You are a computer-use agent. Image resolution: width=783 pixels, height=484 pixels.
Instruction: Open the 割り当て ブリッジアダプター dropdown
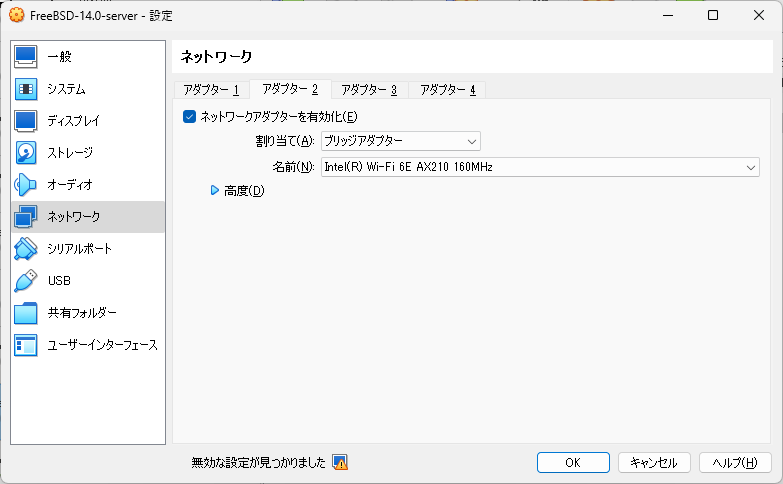(x=400, y=141)
